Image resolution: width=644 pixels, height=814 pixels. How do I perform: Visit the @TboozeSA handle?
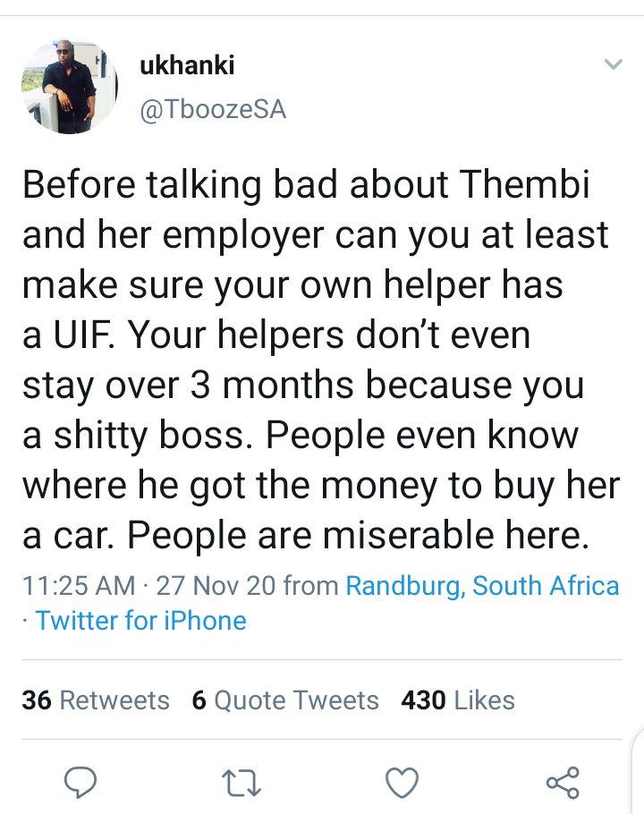click(x=213, y=109)
